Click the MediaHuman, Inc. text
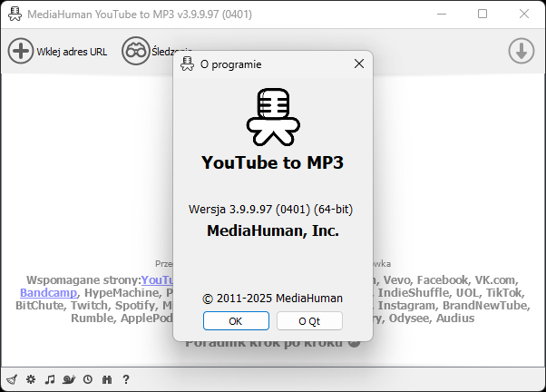The height and width of the screenshot is (392, 546). pos(273,230)
